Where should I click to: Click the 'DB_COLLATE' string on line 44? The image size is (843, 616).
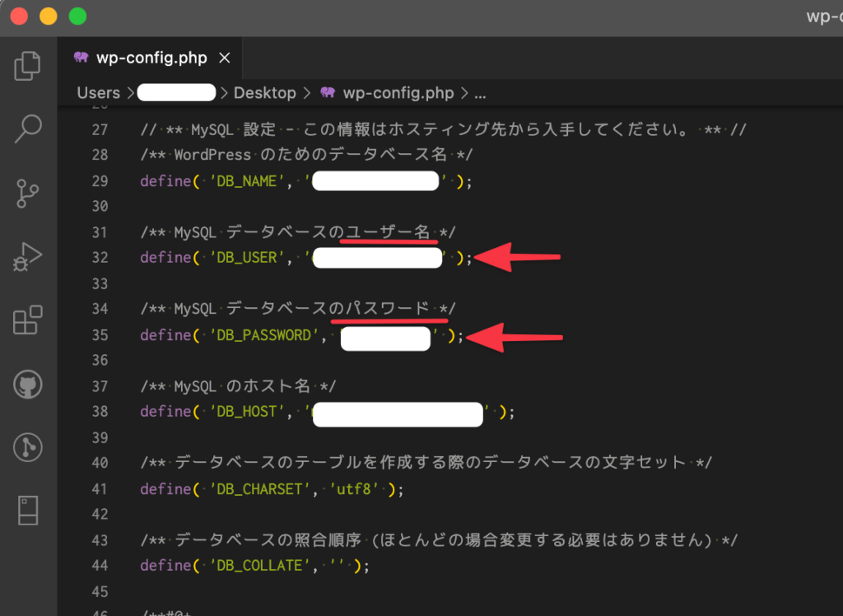coord(259,565)
